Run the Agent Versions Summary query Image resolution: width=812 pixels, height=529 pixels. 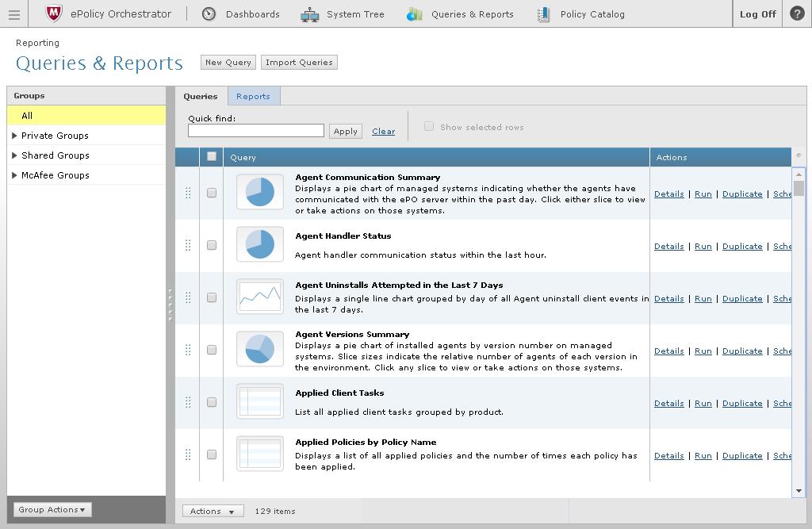coord(703,351)
